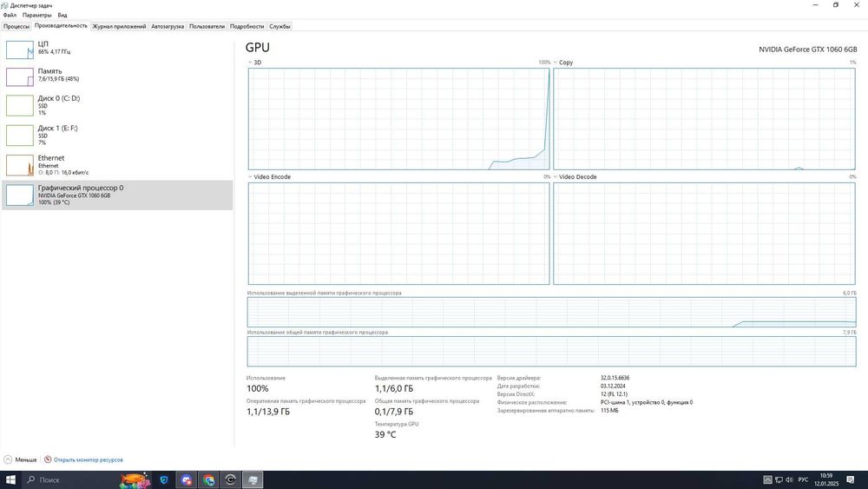Click the 39 °C GPU temperature value

click(385, 435)
